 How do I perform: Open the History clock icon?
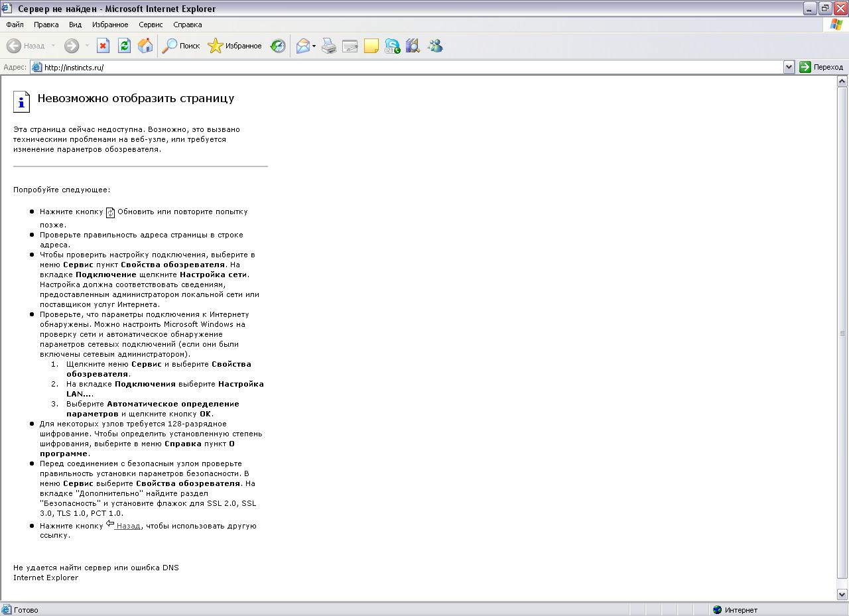pos(278,46)
